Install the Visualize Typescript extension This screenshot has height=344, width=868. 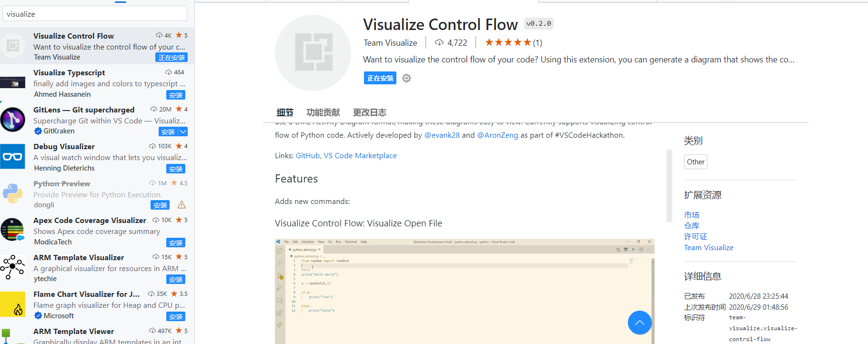click(x=176, y=95)
